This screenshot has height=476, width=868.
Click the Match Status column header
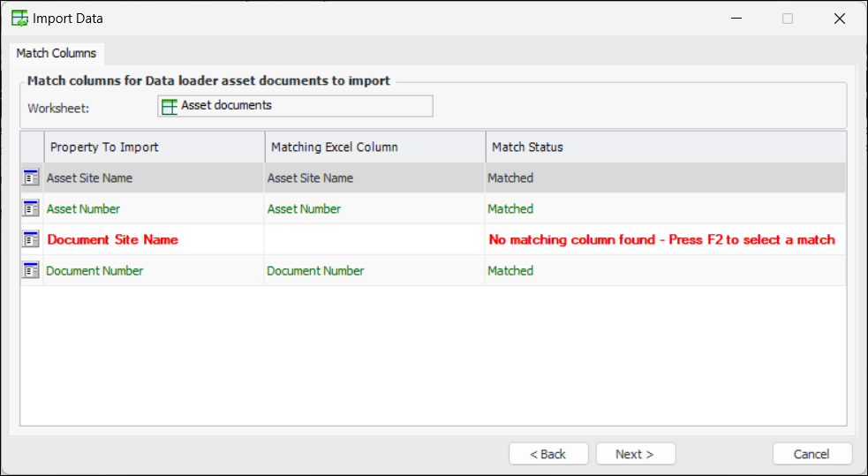[x=665, y=147]
